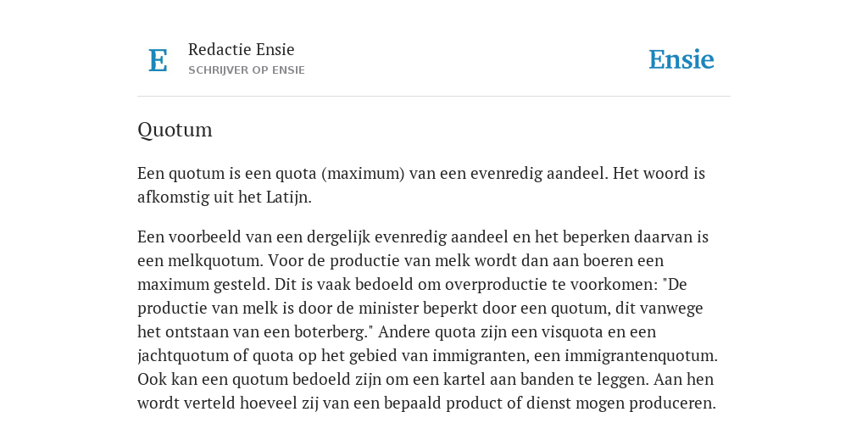Screen dimensions: 868x434
Task: Click the word Latijn in the first paragraph
Action: point(287,198)
